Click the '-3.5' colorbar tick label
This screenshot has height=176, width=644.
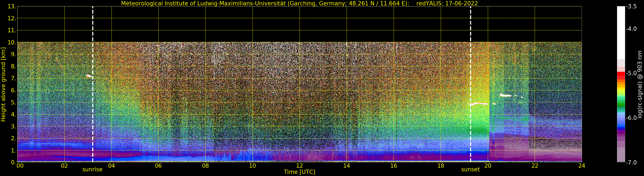coord(631,6)
